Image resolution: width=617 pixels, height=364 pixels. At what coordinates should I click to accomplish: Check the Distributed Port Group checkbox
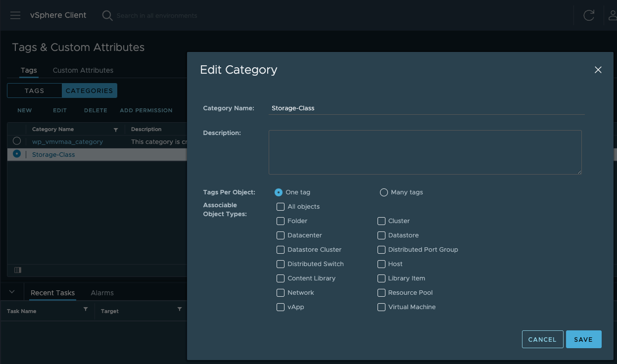[381, 250]
